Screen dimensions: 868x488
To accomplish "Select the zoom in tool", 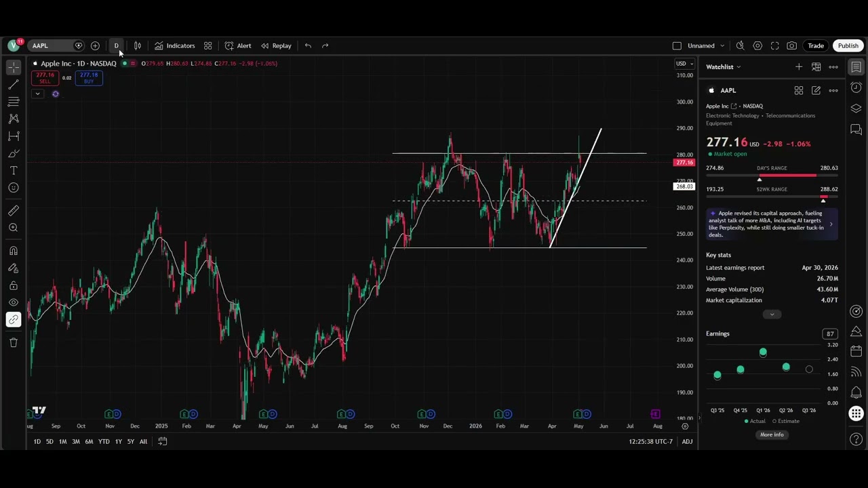I will (14, 228).
